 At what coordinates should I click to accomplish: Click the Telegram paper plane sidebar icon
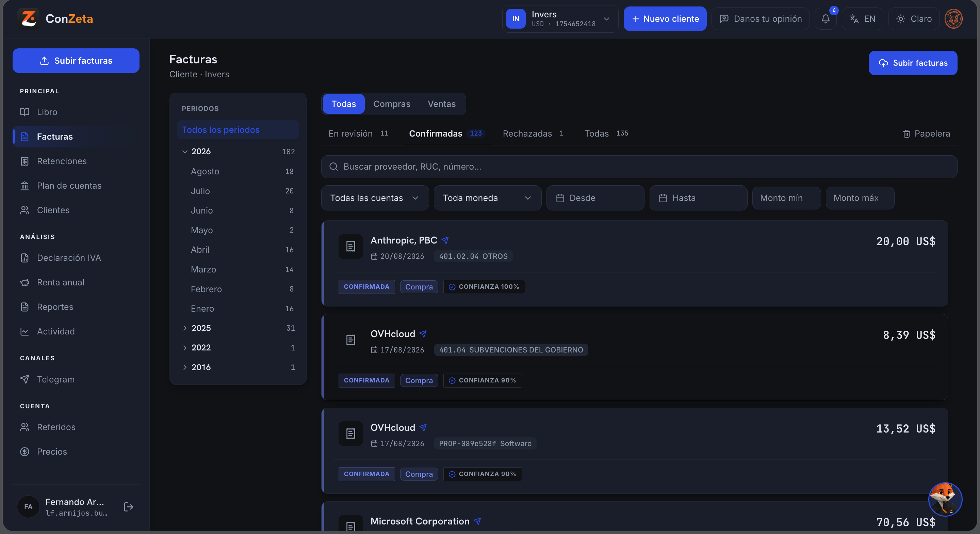[x=25, y=379]
